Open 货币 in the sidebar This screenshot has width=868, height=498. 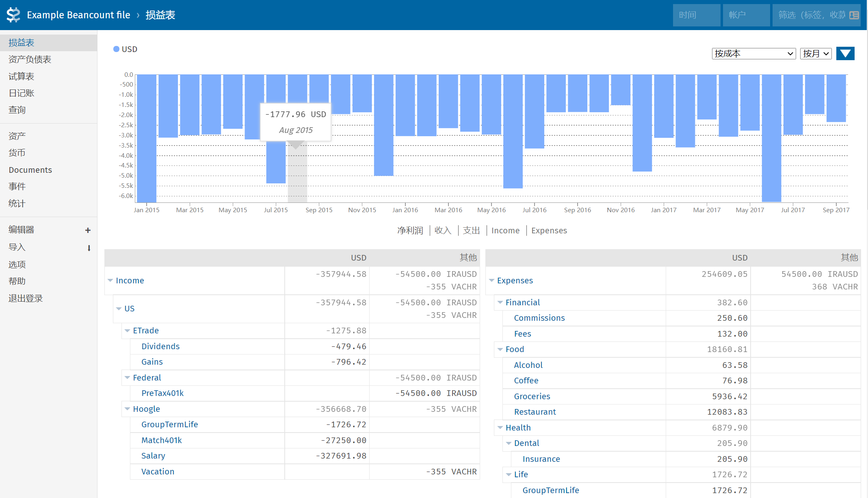click(x=48, y=153)
